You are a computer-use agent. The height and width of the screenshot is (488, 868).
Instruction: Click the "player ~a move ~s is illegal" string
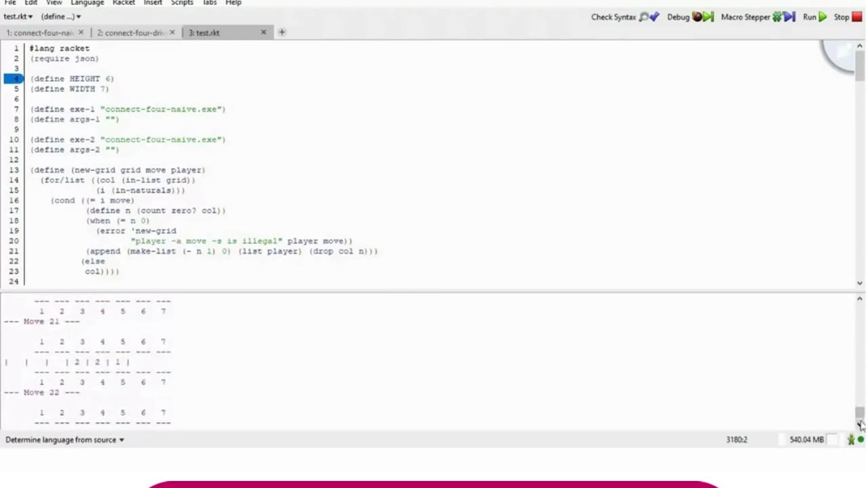tap(207, 241)
